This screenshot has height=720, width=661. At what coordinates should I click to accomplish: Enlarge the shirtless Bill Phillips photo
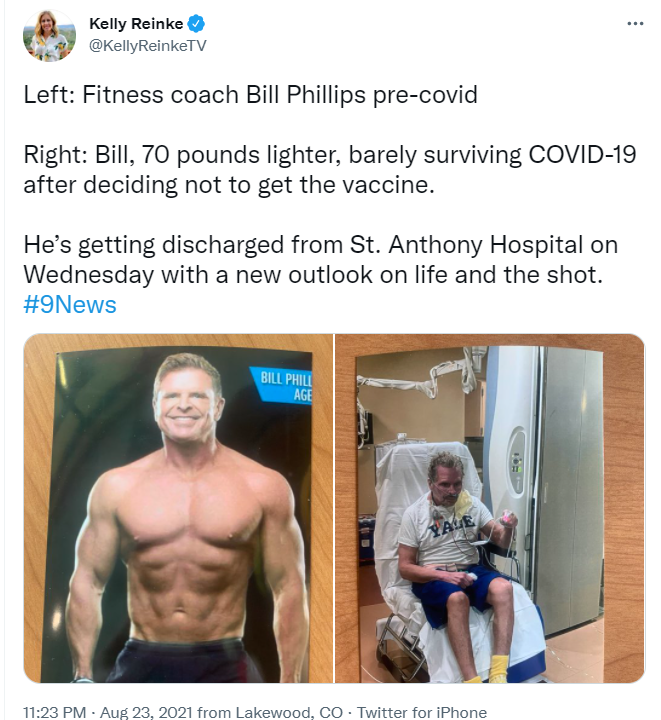(x=178, y=508)
